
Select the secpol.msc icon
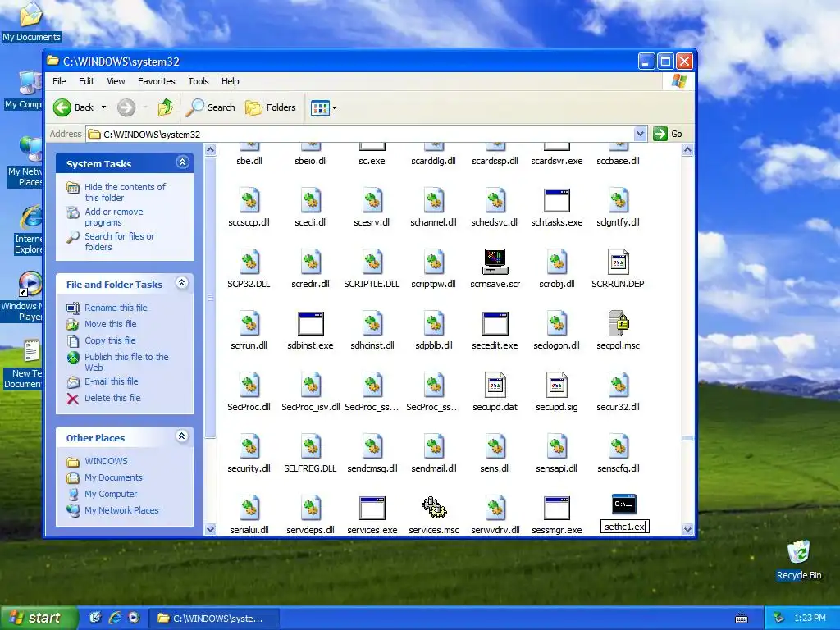(619, 323)
